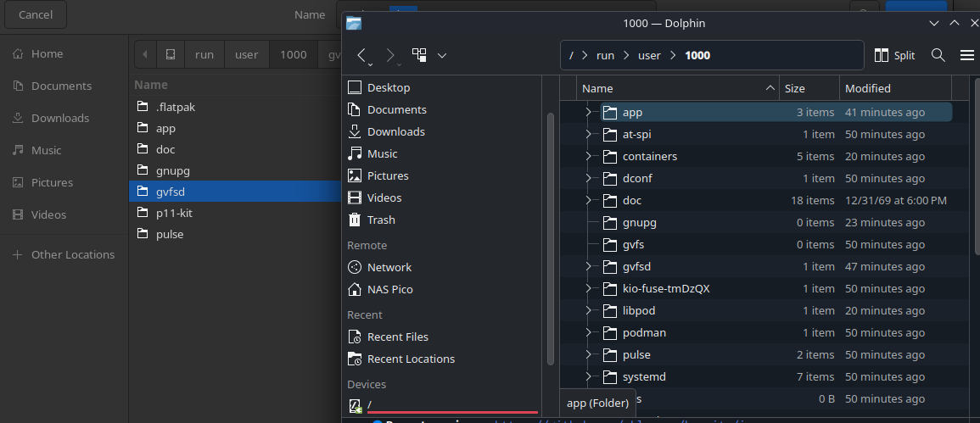The height and width of the screenshot is (423, 980).
Task: Expand the pulse folder in Dolphin
Action: click(588, 355)
